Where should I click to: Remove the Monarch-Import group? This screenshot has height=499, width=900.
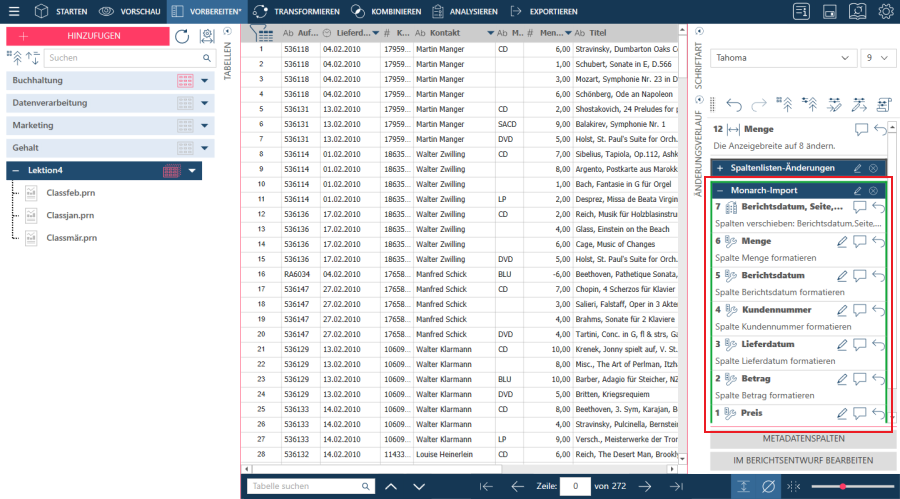coord(873,191)
